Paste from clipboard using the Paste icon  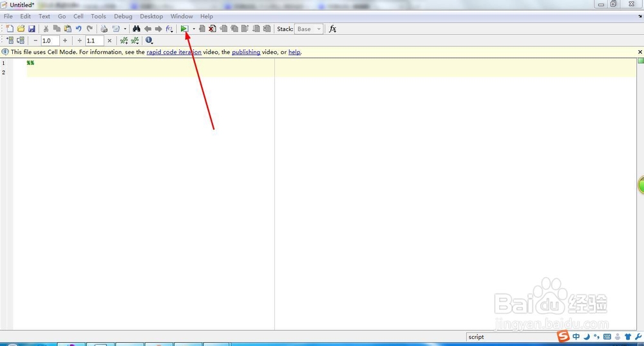pyautogui.click(x=68, y=29)
